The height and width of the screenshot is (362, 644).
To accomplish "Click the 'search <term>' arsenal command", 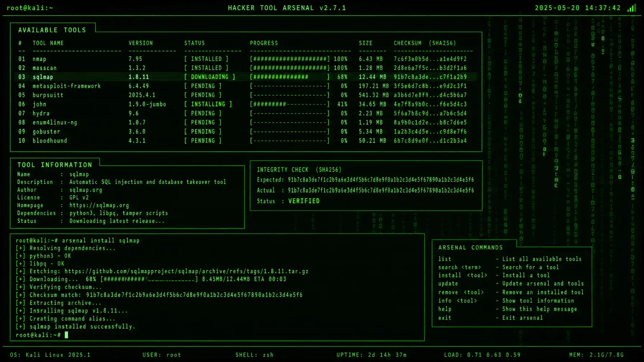I will (460, 267).
